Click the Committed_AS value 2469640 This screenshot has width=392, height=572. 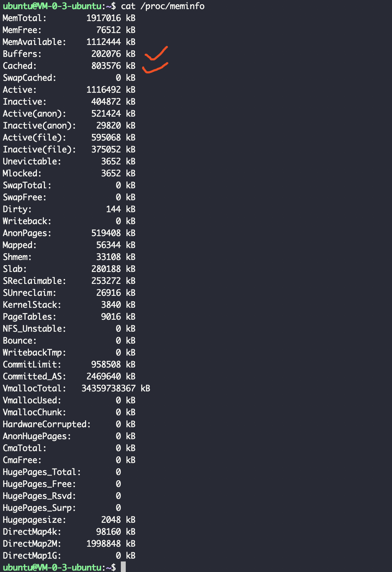(x=104, y=377)
